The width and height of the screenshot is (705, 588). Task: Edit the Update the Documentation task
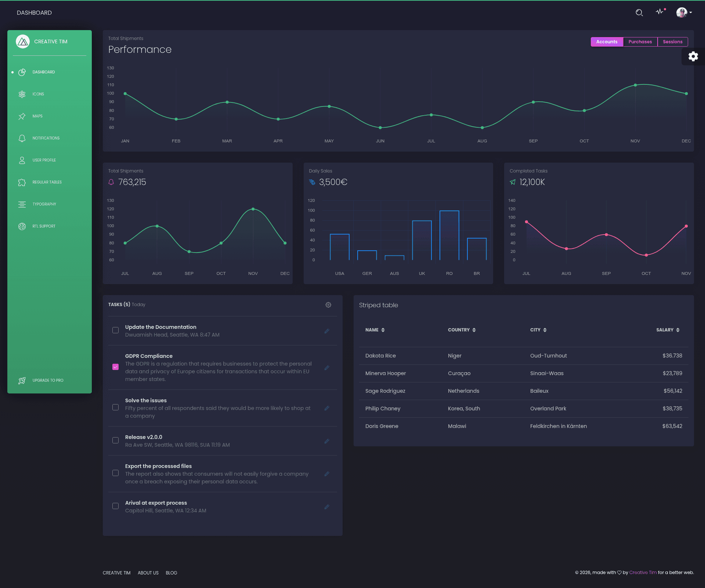327,331
